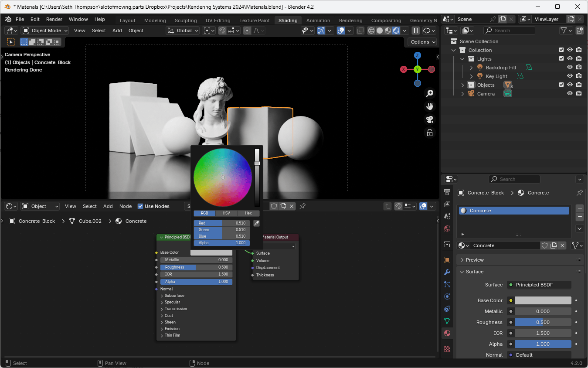Open the outliner filter dropdown
This screenshot has height=368, width=588.
coord(566,31)
